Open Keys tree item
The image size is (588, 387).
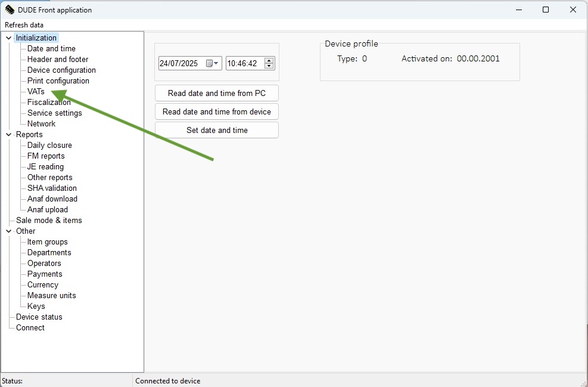[36, 306]
